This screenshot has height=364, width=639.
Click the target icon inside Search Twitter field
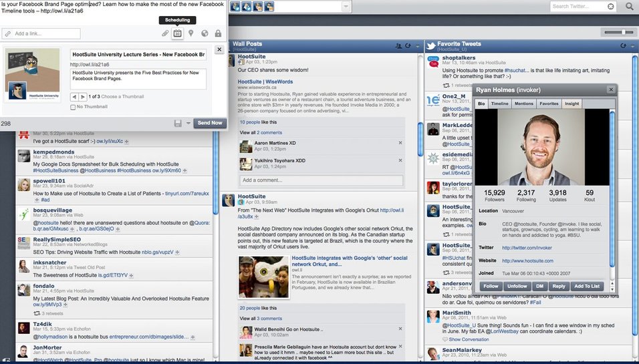point(610,7)
